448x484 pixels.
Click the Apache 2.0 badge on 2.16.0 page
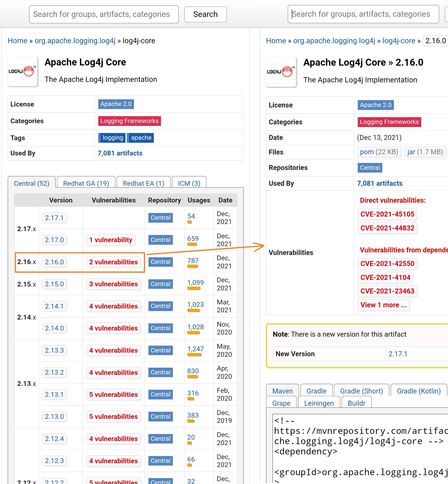coord(376,105)
